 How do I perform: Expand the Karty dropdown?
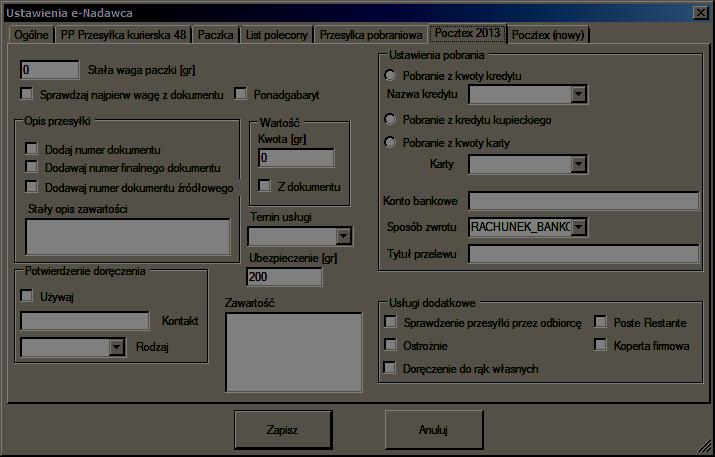[578, 164]
